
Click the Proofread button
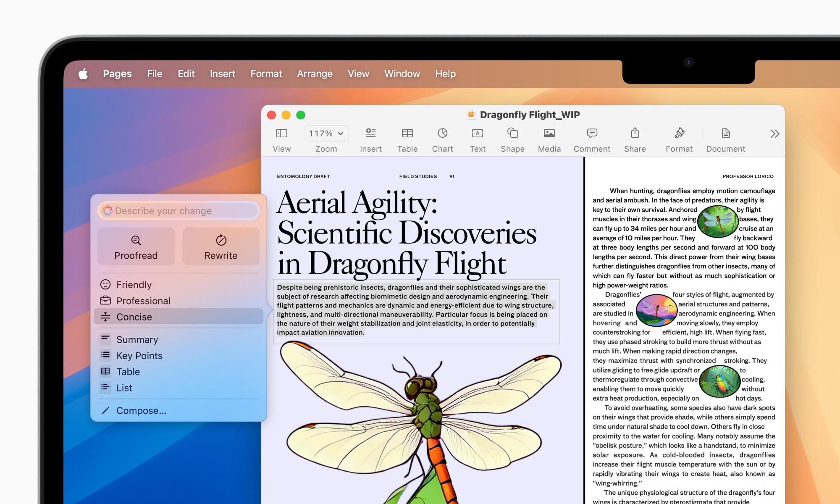click(136, 247)
